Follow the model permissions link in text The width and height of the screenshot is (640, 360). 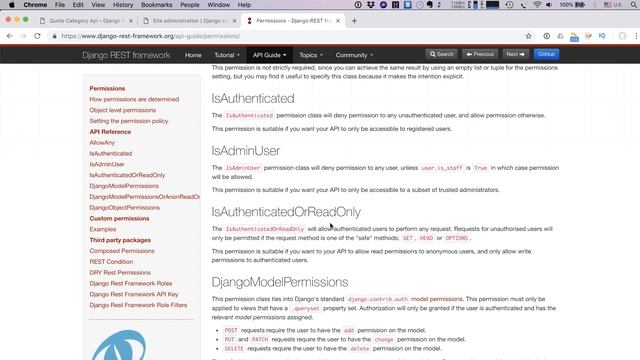[x=437, y=299]
